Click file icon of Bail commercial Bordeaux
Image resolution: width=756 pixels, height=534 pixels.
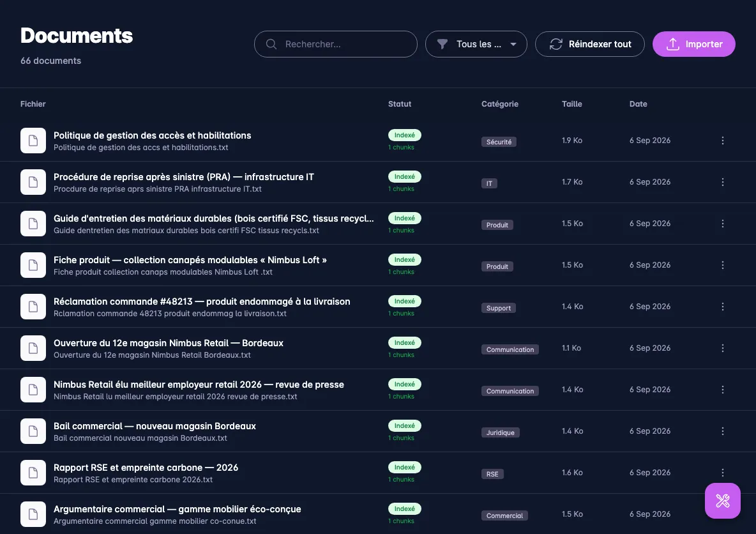(x=33, y=431)
